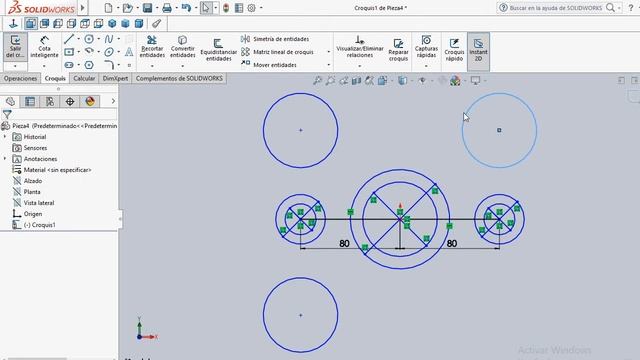Select the Polygon sketch tool
The height and width of the screenshot is (360, 640).
click(x=89, y=65)
